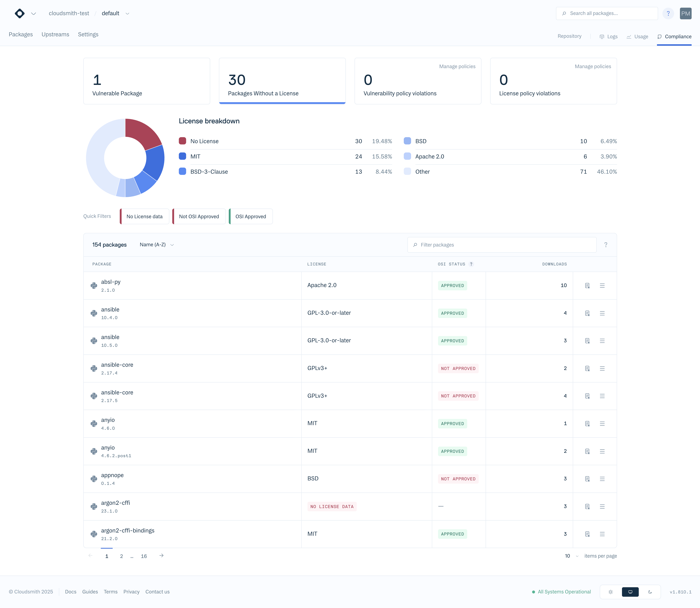The height and width of the screenshot is (608, 700).
Task: Open row menu icon for ansible 10.4.0
Action: coord(602,313)
